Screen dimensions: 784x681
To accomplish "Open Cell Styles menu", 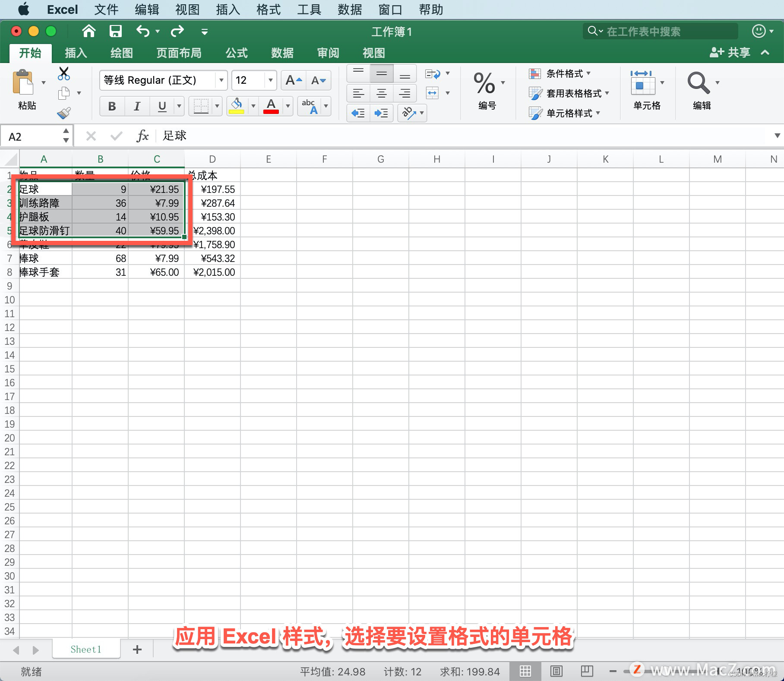I will tap(565, 113).
